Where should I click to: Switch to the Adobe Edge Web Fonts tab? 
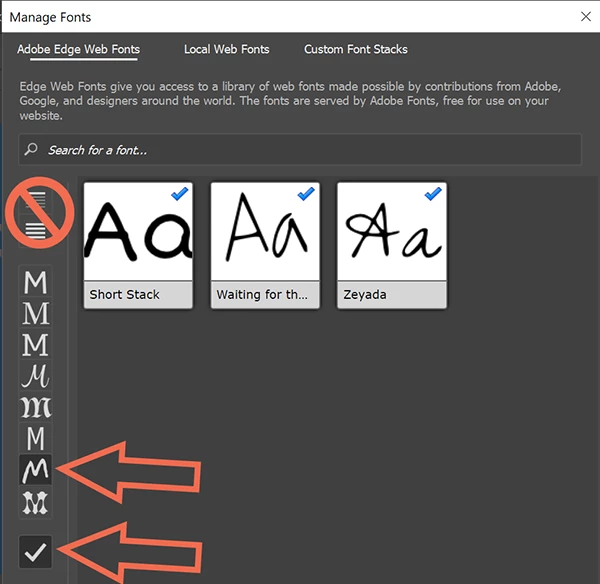click(x=78, y=49)
